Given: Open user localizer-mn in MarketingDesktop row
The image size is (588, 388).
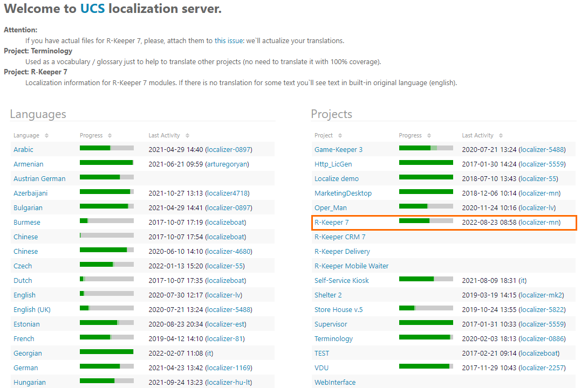Looking at the screenshot, I should (x=539, y=193).
